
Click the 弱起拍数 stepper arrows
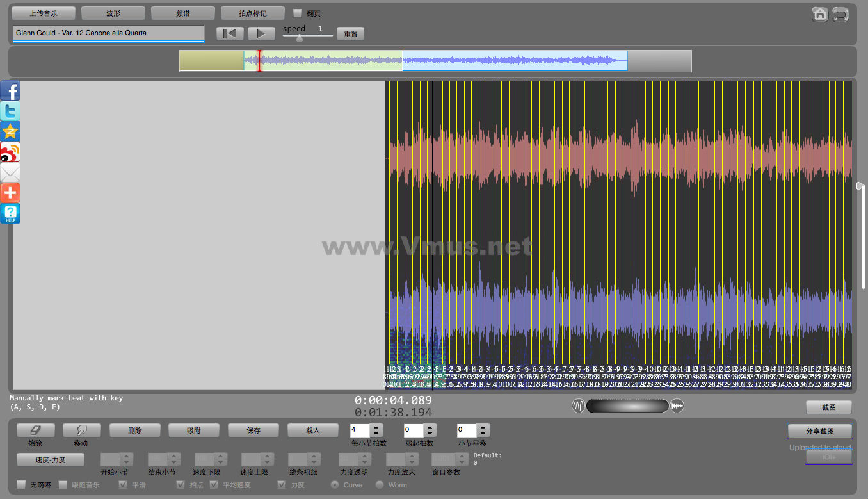(x=430, y=430)
